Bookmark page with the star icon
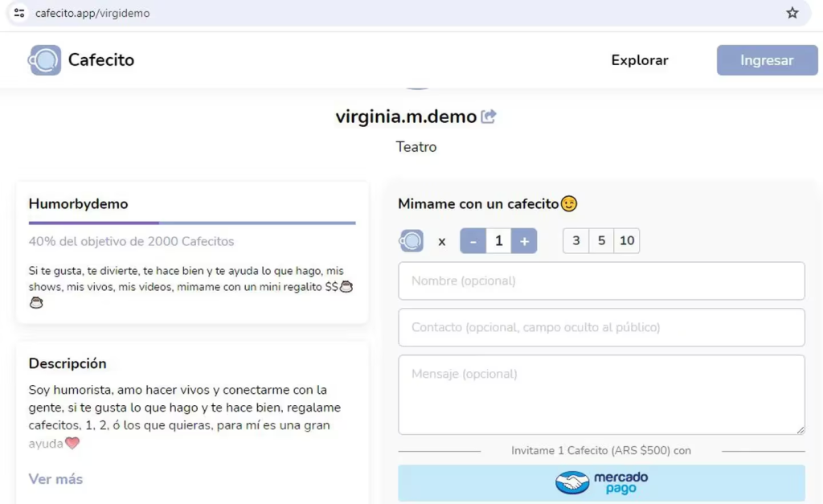Screen dimensions: 823x504 (792, 13)
